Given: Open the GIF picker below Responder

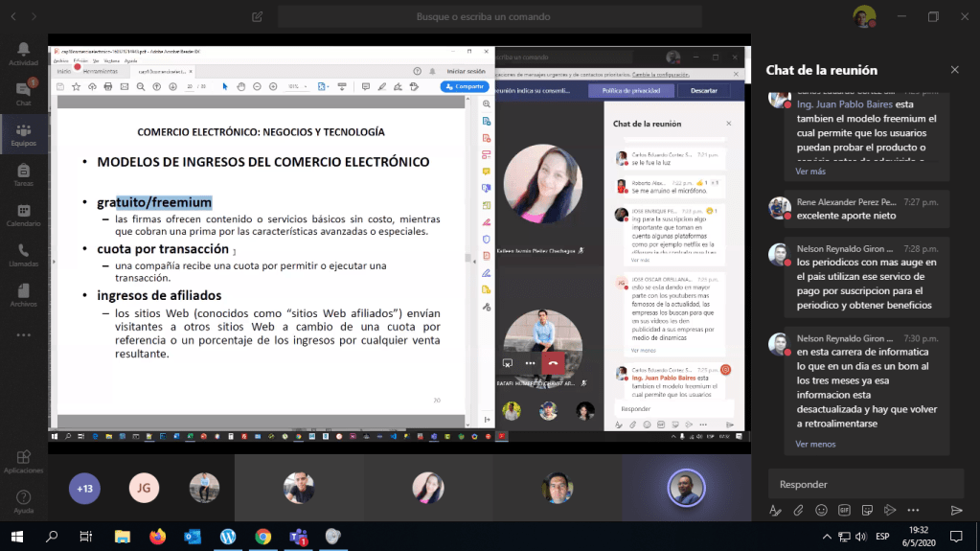Looking at the screenshot, I should (x=844, y=510).
